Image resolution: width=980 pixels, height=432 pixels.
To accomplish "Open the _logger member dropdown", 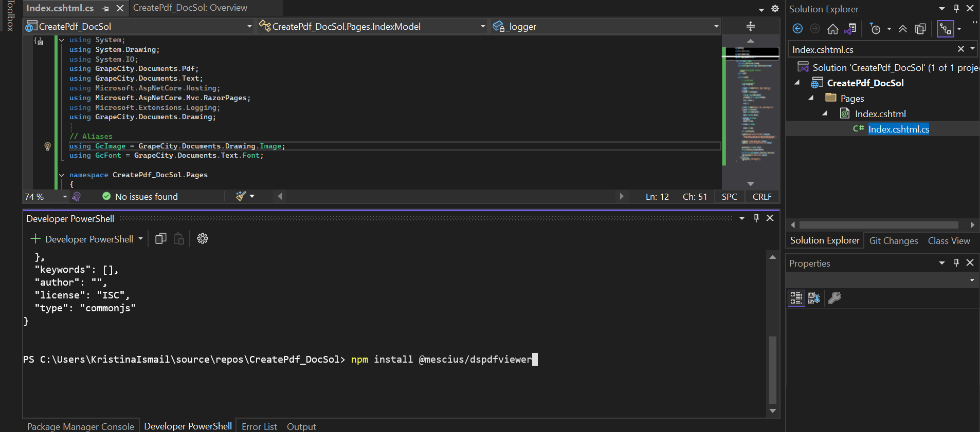I will pyautogui.click(x=716, y=26).
